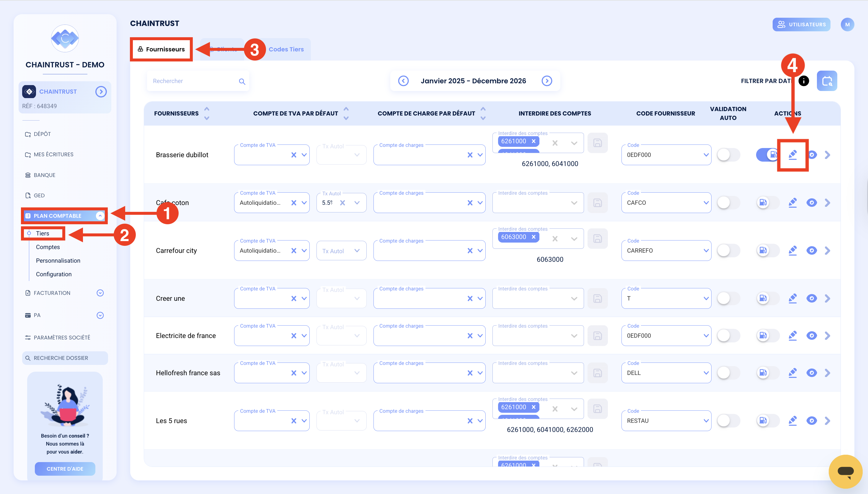The height and width of the screenshot is (494, 868).
Task: Clear Cafe coton Tx Autol value
Action: [x=342, y=203]
